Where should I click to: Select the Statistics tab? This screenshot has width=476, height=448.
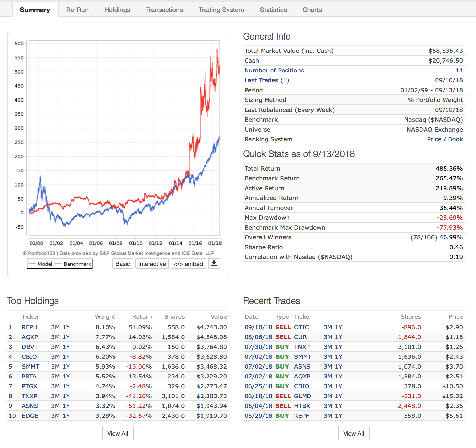[x=273, y=10]
